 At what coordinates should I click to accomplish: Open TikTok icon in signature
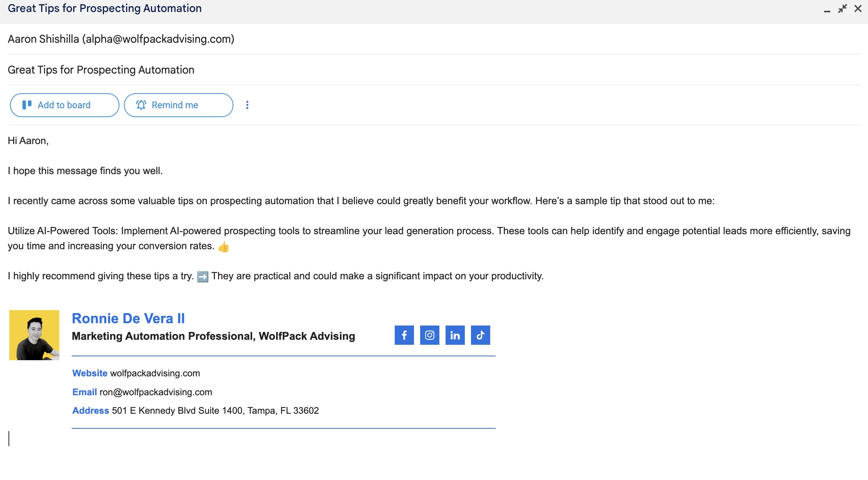480,335
